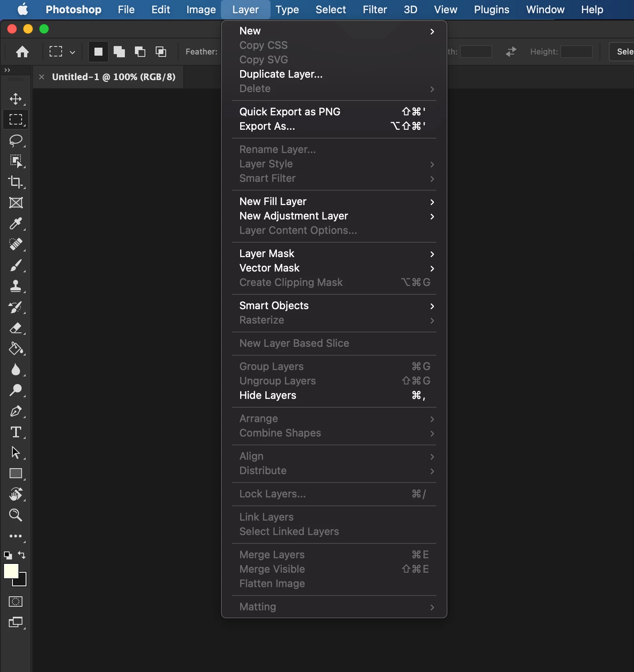634x672 pixels.
Task: Select the Crop tool
Action: 16,182
